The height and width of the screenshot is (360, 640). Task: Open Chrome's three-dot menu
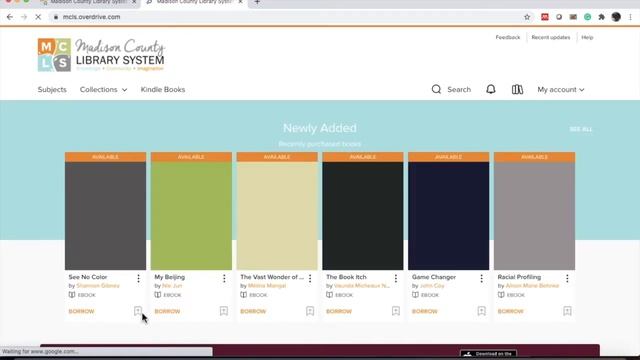[x=630, y=17]
